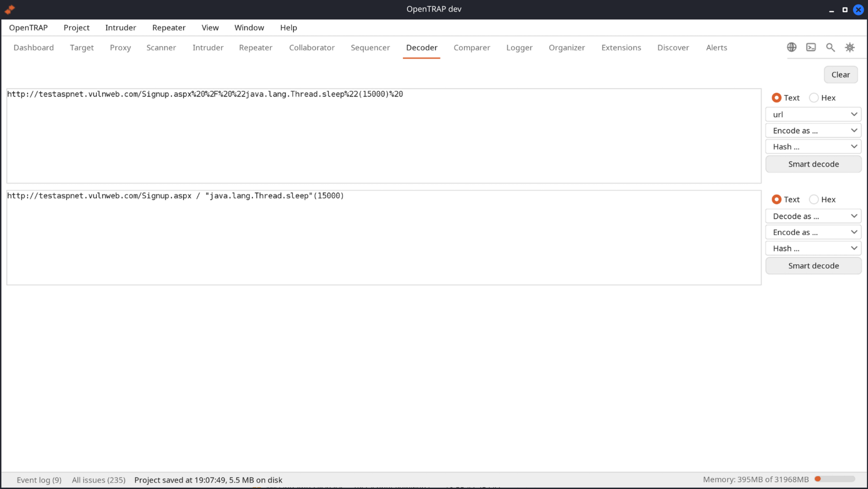Open the terminal console icon
The height and width of the screenshot is (489, 868).
811,47
